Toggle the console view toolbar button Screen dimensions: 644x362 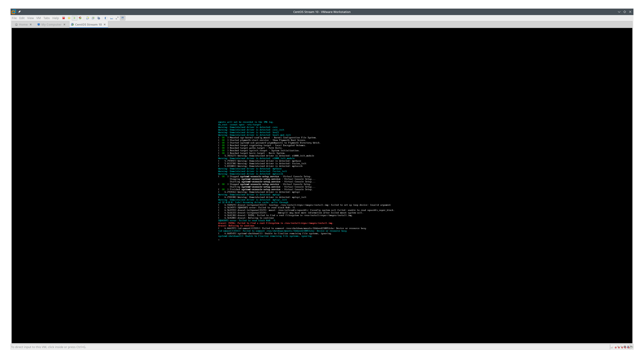click(x=122, y=18)
